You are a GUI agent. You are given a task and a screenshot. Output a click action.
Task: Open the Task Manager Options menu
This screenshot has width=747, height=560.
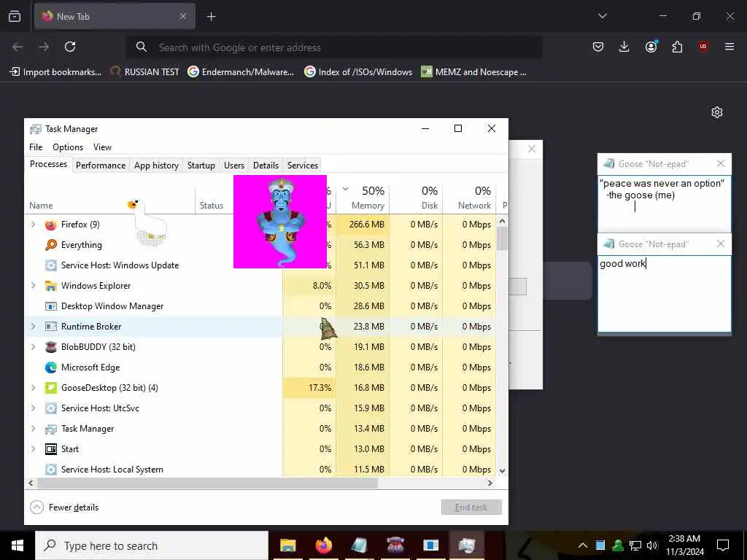tap(68, 147)
